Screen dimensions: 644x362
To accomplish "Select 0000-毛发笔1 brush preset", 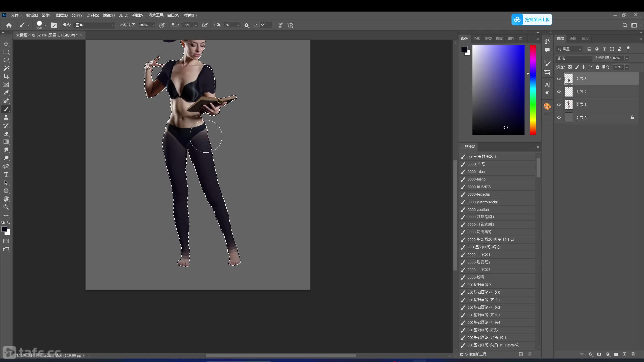I will (498, 255).
